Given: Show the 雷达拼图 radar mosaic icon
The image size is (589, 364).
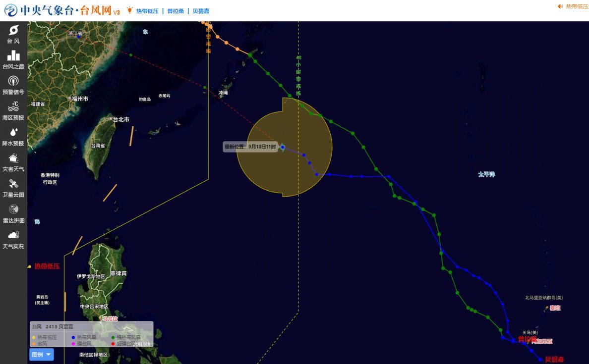Looking at the screenshot, I should (x=13, y=209).
